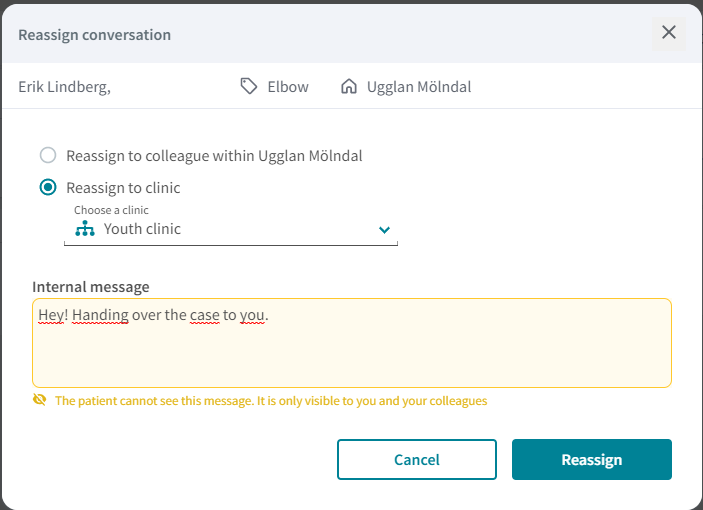Click the Elbow tag label
This screenshot has width=703, height=510.
pos(288,86)
